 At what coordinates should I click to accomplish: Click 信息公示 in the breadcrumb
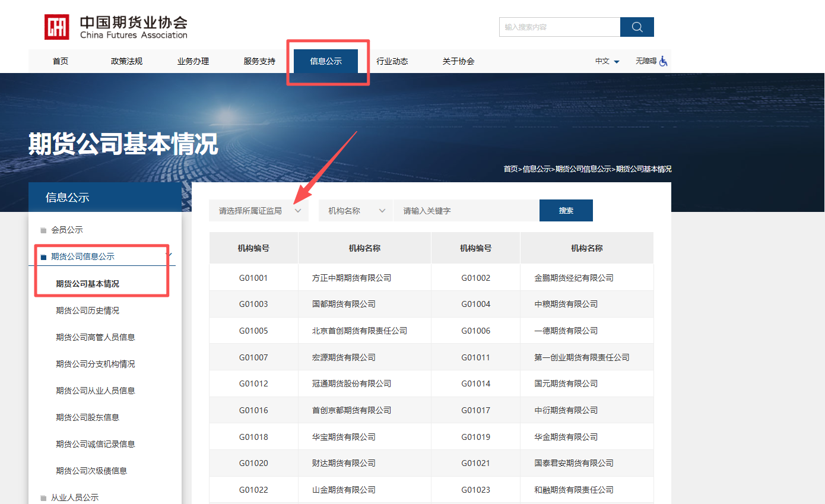click(537, 169)
